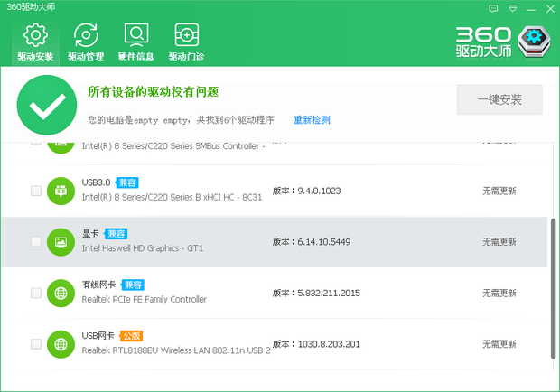Tick the 有线网卡 driver checkbox

click(36, 293)
